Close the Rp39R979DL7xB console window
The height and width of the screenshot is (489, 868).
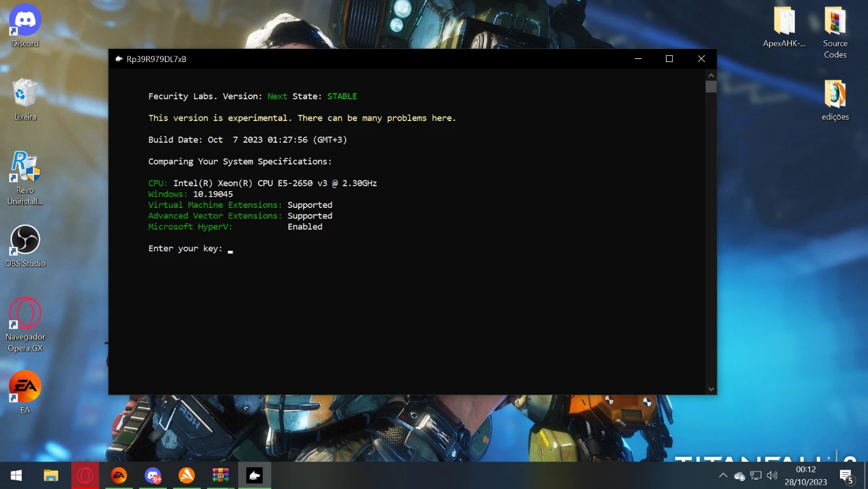pos(701,59)
